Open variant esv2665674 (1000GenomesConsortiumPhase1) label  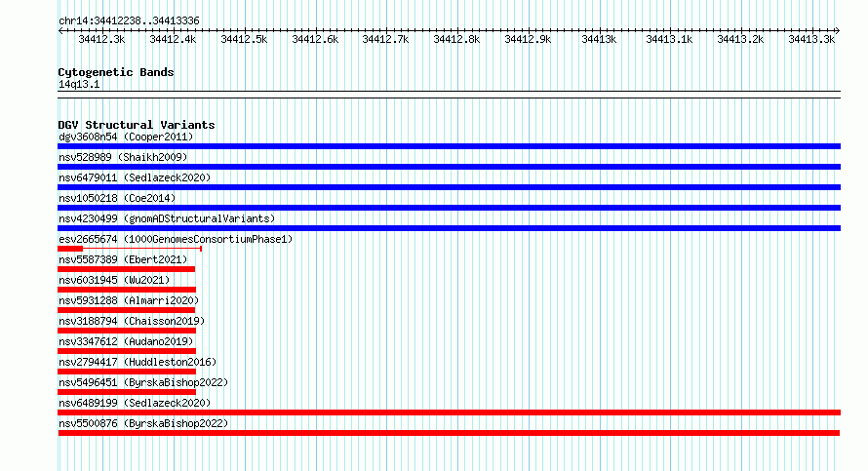(x=176, y=239)
